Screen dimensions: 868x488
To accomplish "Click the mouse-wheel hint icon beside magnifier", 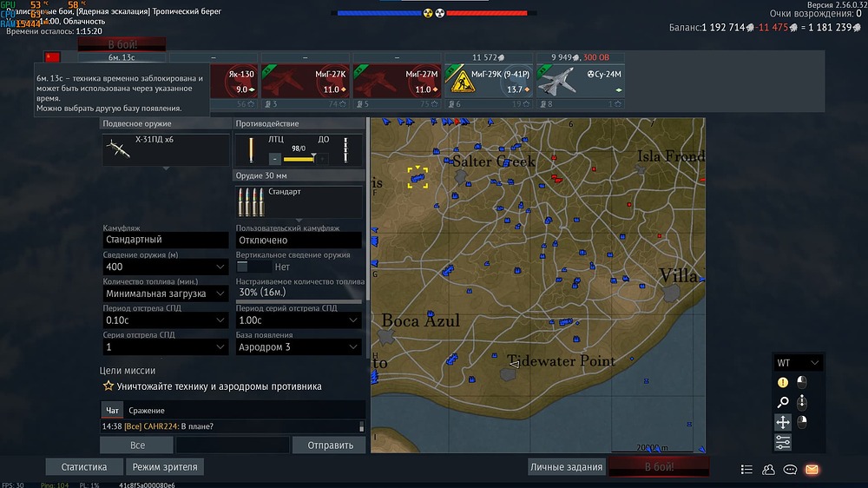I will click(801, 402).
